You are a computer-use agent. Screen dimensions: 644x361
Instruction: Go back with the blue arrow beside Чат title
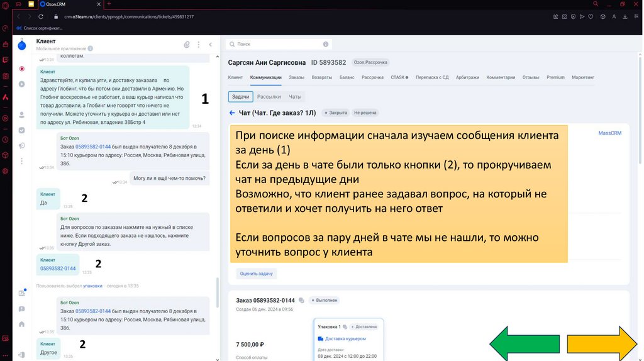pos(232,113)
